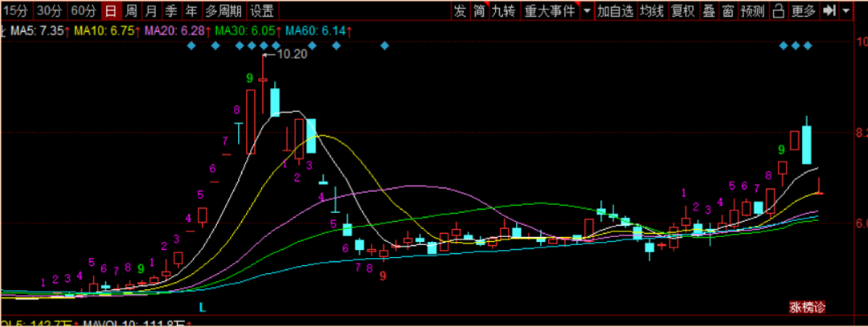Click the MA30: 6.05 indicator label
Viewport: 868px width, 327px height.
click(x=248, y=31)
